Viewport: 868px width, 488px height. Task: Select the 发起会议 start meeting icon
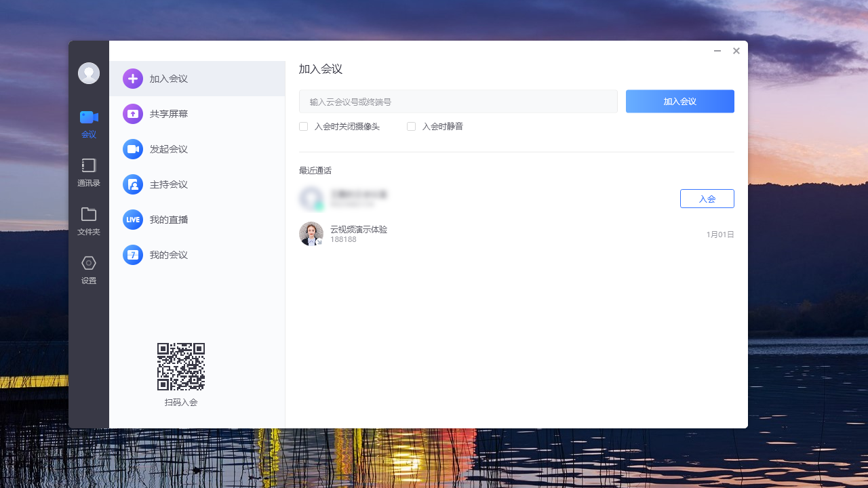point(133,149)
